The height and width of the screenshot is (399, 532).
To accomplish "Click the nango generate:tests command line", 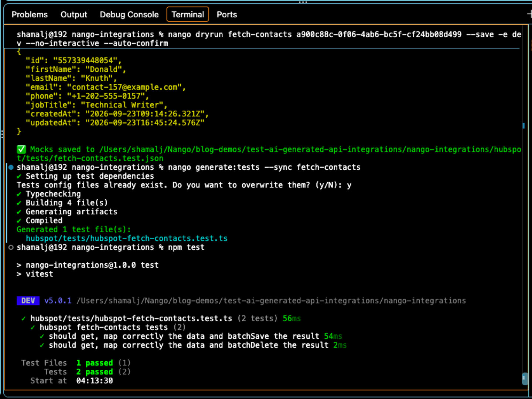I will (x=188, y=168).
